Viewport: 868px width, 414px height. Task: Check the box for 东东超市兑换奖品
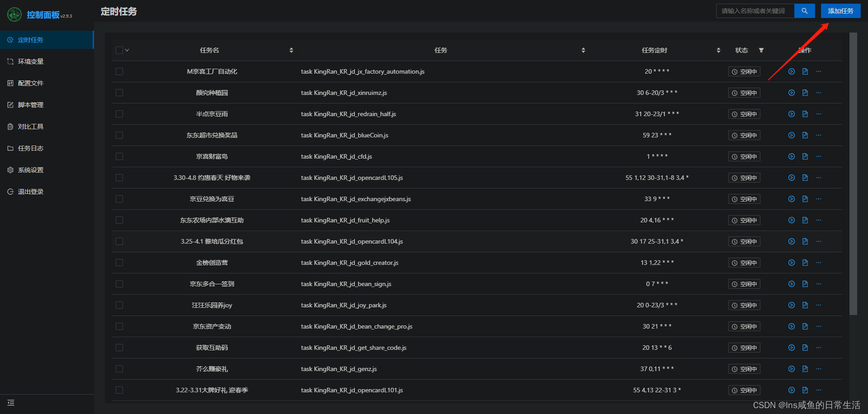tap(119, 135)
